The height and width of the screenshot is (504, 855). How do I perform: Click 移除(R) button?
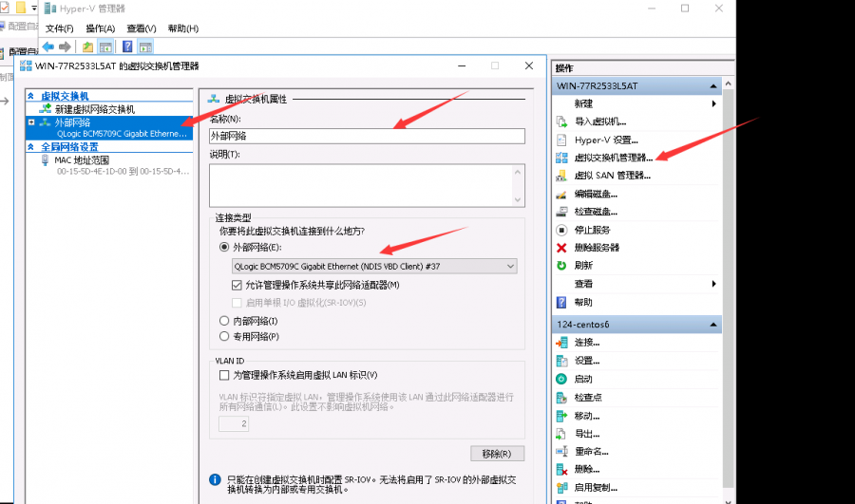coord(497,454)
